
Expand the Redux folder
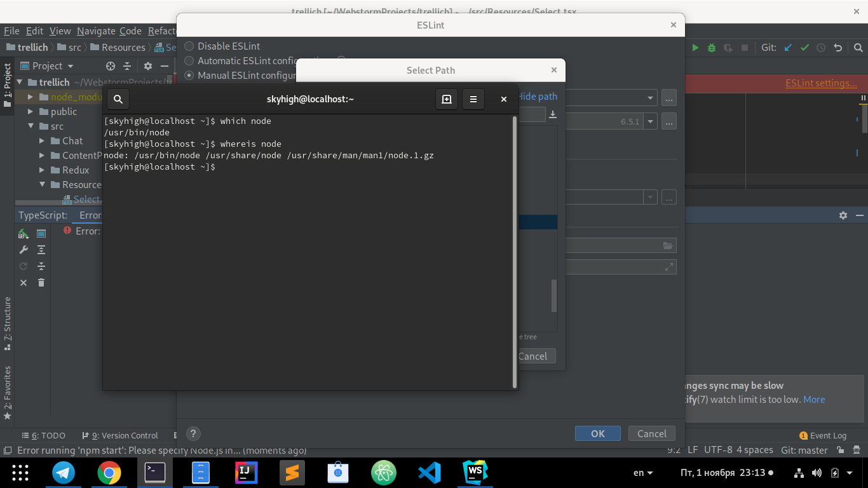42,170
